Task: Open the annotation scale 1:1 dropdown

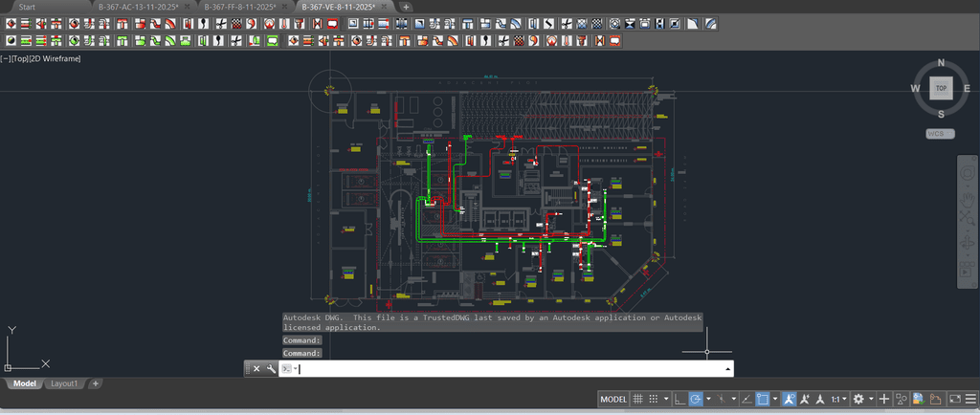Action: [x=836, y=399]
